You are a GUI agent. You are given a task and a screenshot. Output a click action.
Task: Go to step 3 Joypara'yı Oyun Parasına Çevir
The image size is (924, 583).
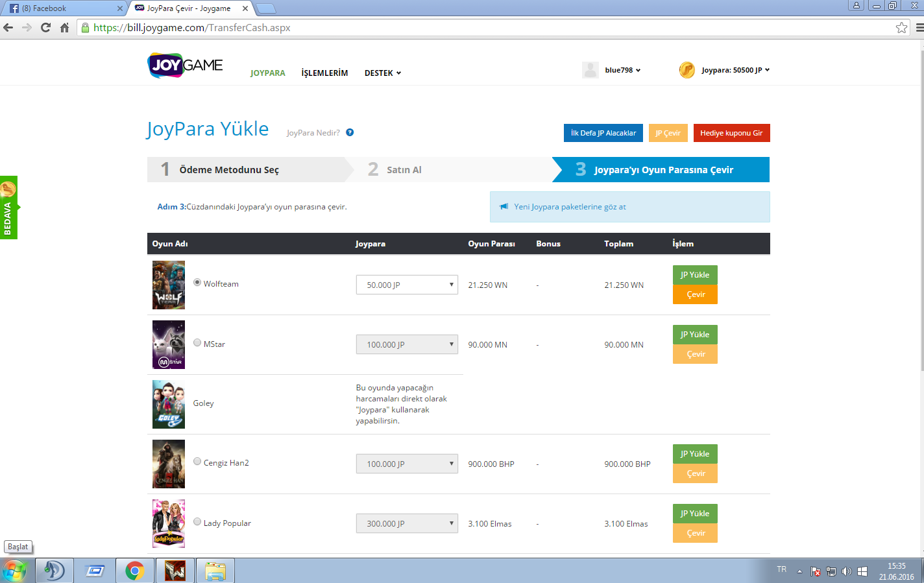(662, 170)
